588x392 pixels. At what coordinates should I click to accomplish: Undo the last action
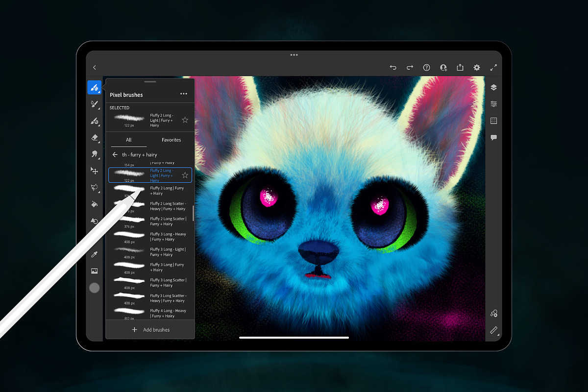pos(393,68)
